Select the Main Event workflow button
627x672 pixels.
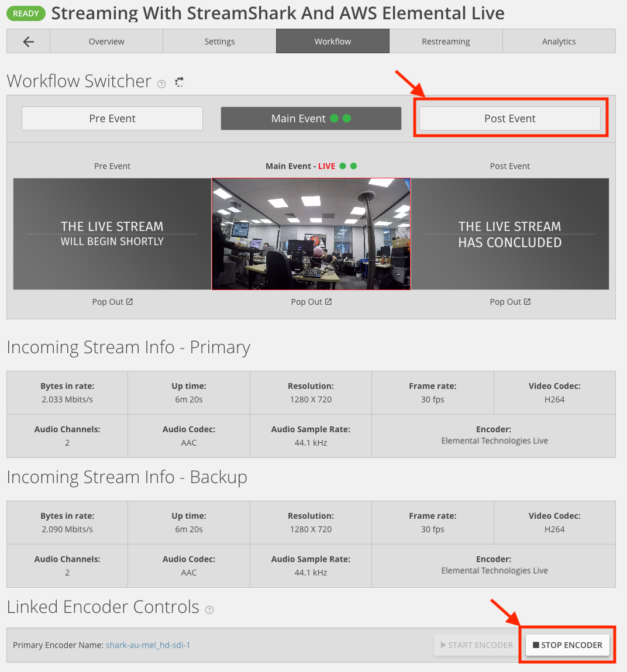pyautogui.click(x=311, y=118)
